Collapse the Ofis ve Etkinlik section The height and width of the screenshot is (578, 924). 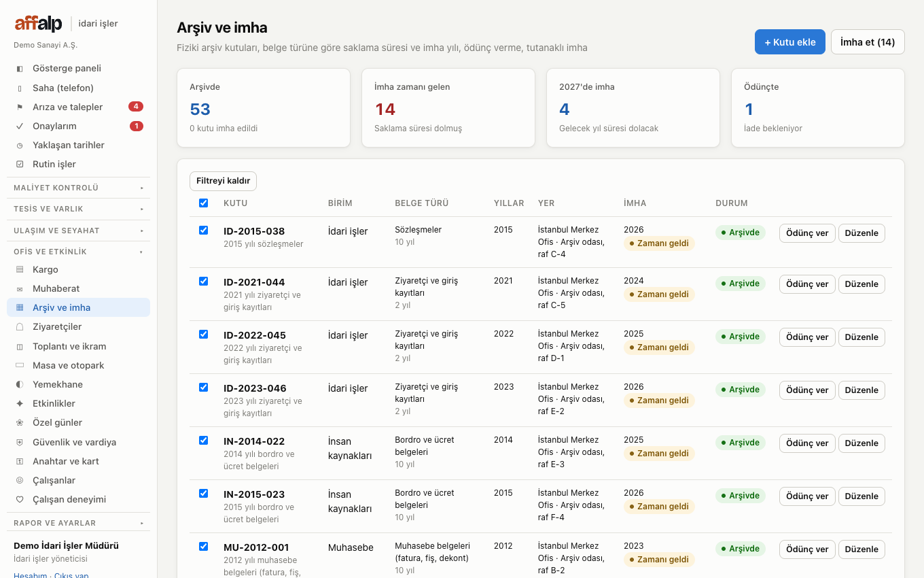click(79, 252)
